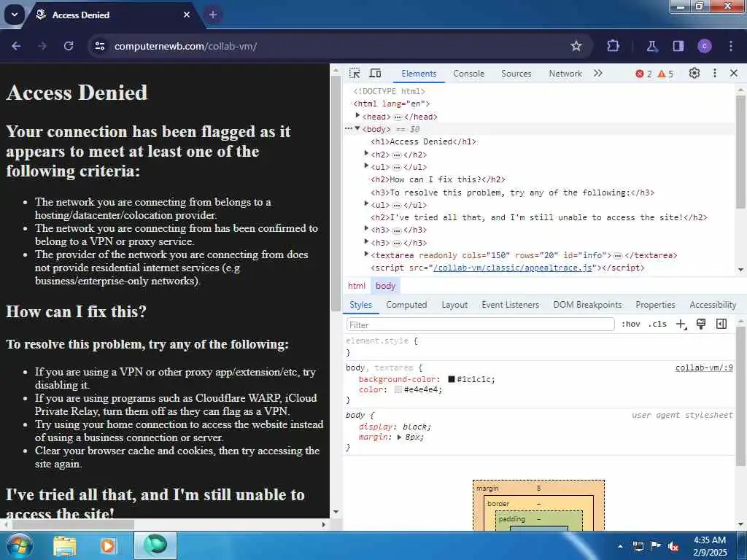Bookmark this page with star icon
747x560 pixels.
(x=576, y=46)
